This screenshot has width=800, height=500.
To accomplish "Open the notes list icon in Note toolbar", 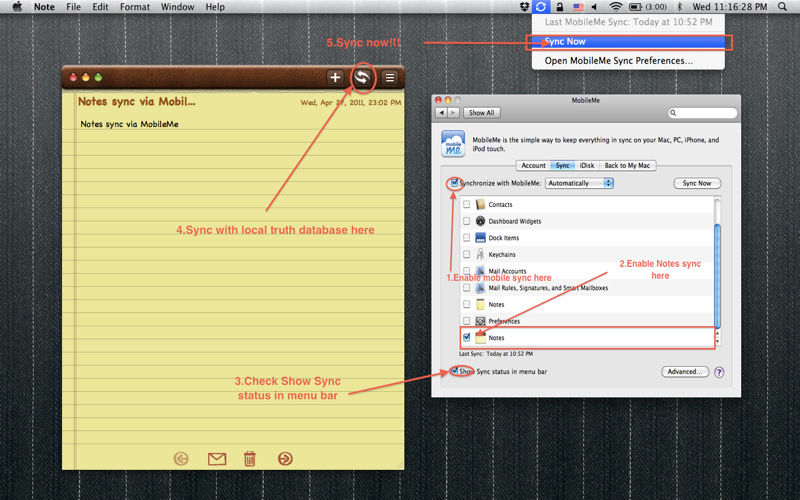I will [x=390, y=78].
